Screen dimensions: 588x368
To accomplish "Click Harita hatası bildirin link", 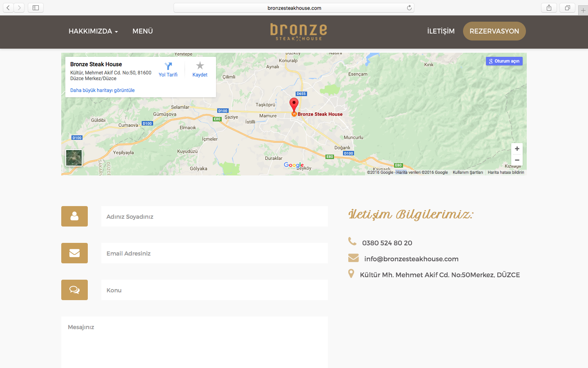I will coord(506,173).
